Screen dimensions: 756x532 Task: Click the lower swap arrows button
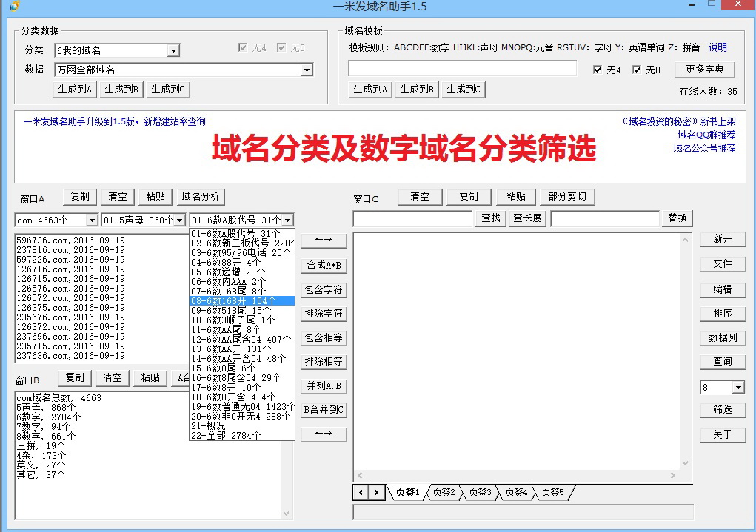[324, 434]
